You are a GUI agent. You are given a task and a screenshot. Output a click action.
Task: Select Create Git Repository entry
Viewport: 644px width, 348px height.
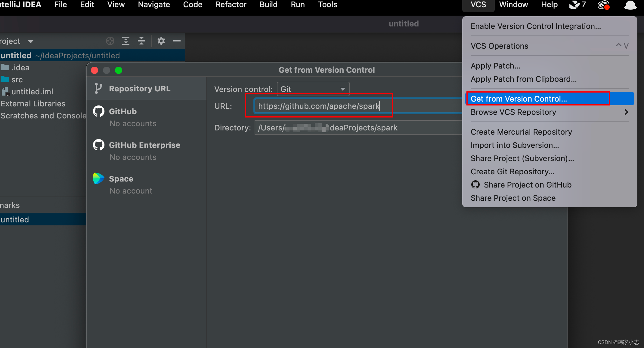pyautogui.click(x=512, y=172)
